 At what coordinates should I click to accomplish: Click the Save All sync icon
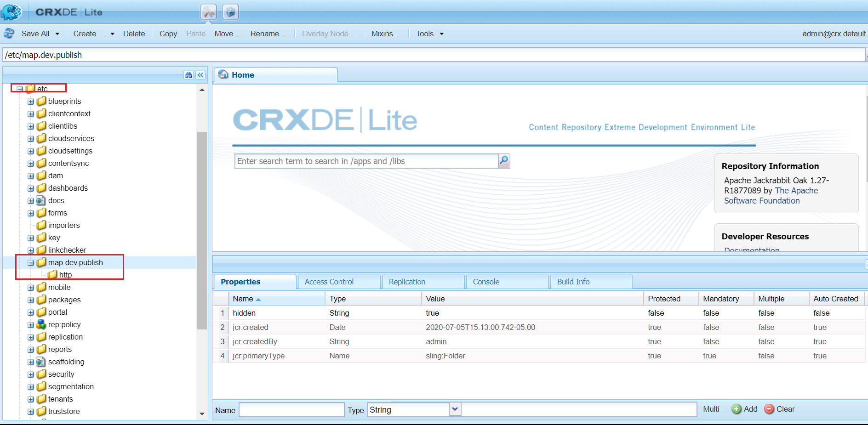[9, 34]
